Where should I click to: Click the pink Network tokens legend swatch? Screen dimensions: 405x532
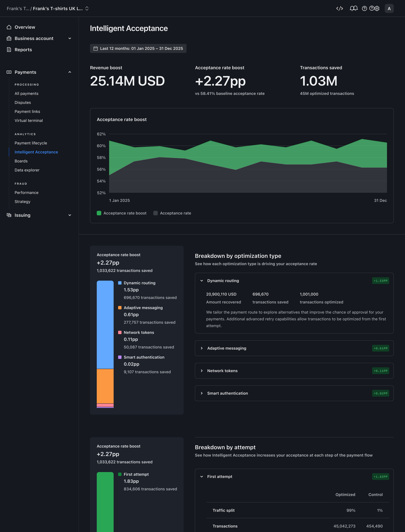point(120,332)
